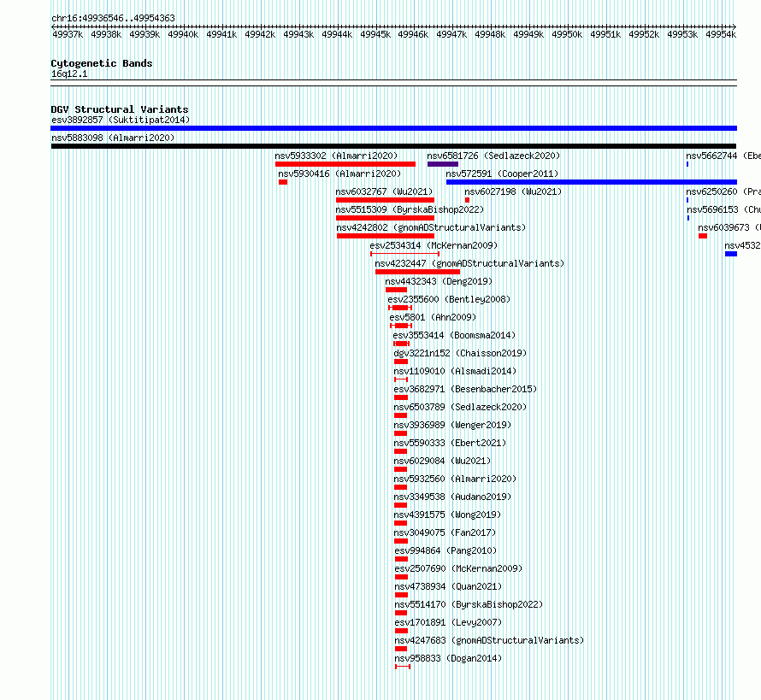Open esv1701891 (Levy2007) label
Image resolution: width=761 pixels, height=700 pixels.
click(448, 622)
